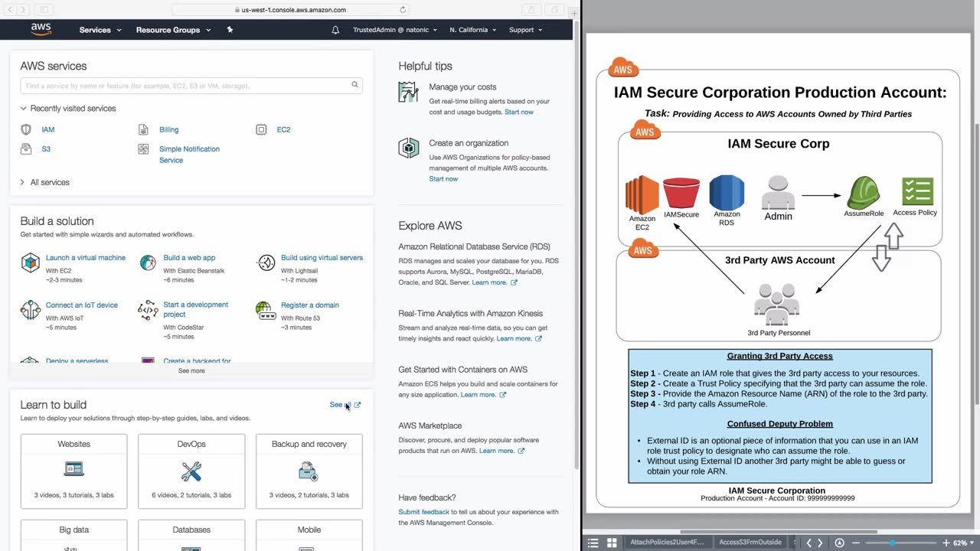Click the Connect an IoT device icon
Viewport: 980px width, 551px height.
30,310
